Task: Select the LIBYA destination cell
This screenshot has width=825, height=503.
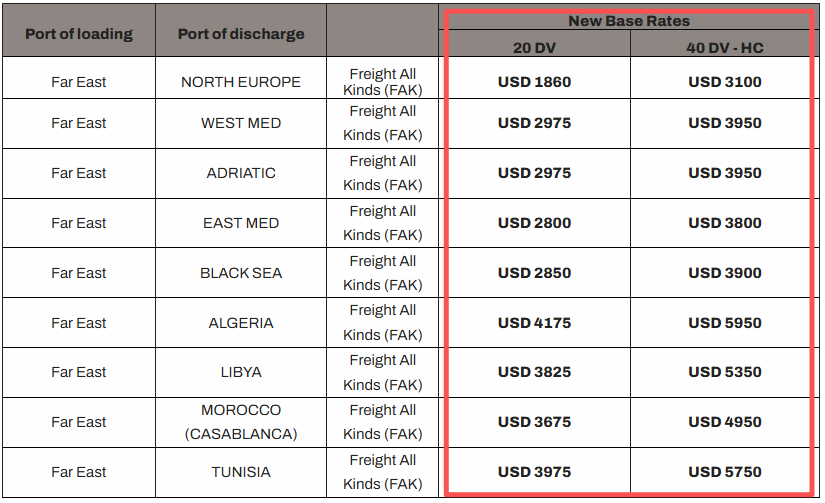Action: 241,372
